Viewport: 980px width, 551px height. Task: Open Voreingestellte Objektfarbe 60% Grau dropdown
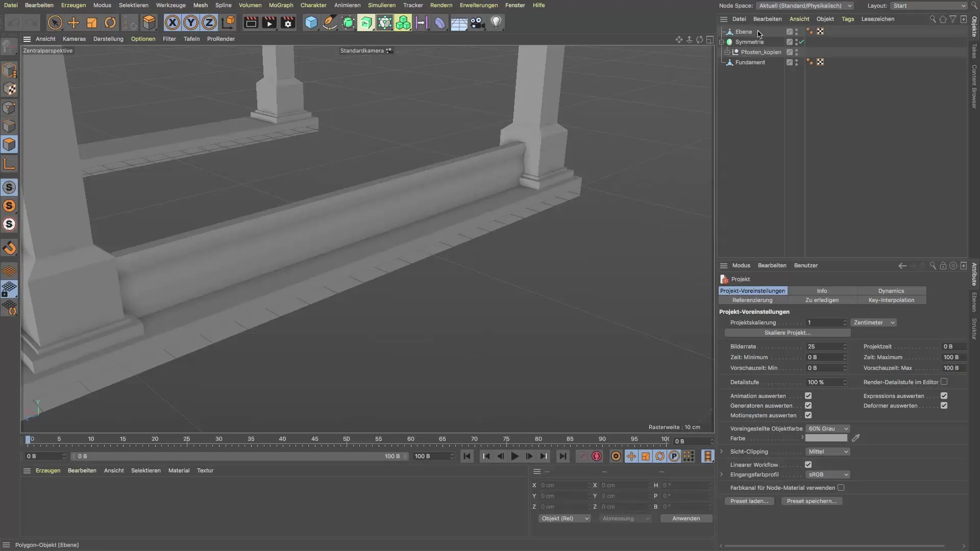click(828, 429)
